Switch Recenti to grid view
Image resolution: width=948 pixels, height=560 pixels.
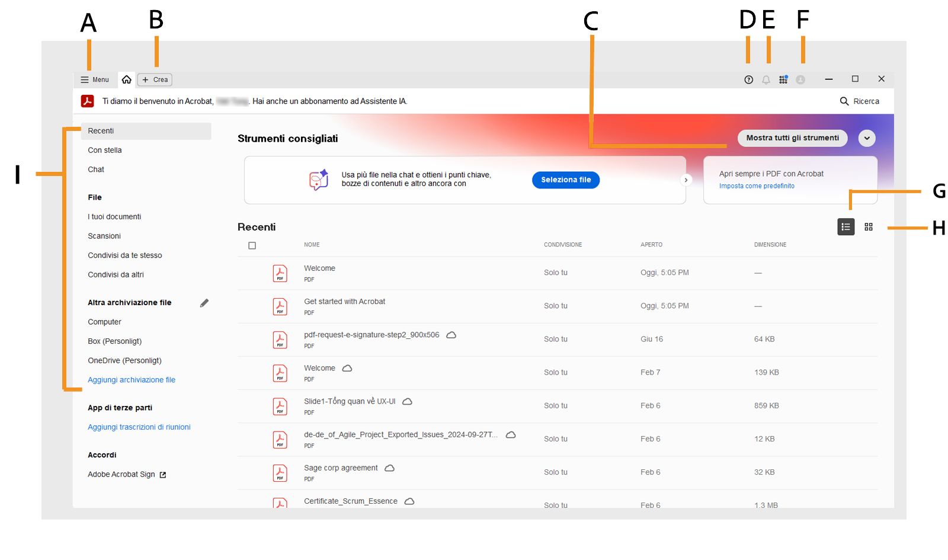(x=869, y=226)
